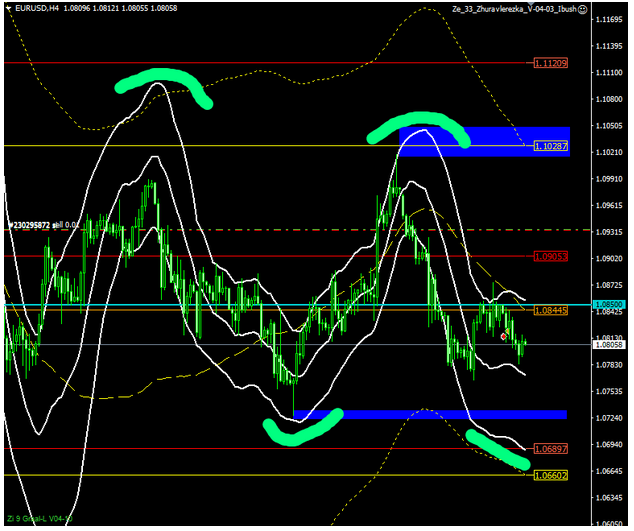Click the red 1.11209 price label
The height and width of the screenshot is (531, 634).
pos(551,63)
